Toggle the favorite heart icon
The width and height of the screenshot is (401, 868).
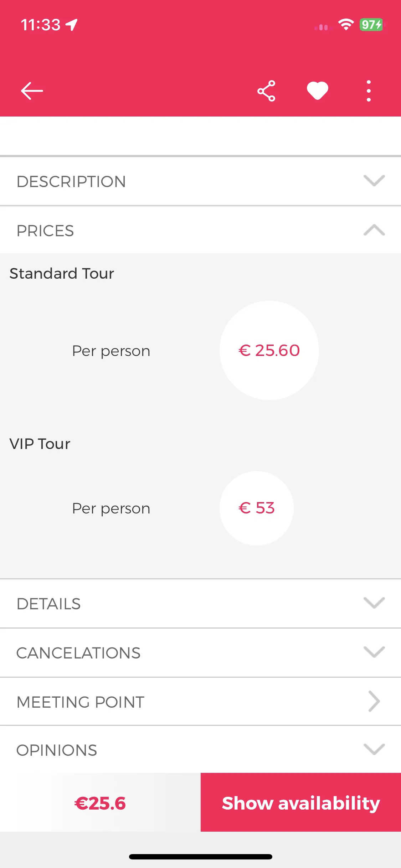tap(318, 91)
